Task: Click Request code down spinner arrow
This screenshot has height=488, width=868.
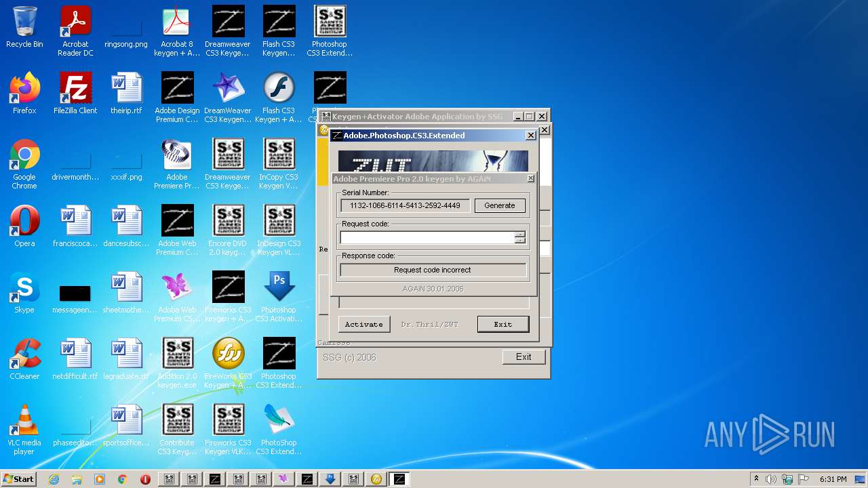Action: pos(520,241)
